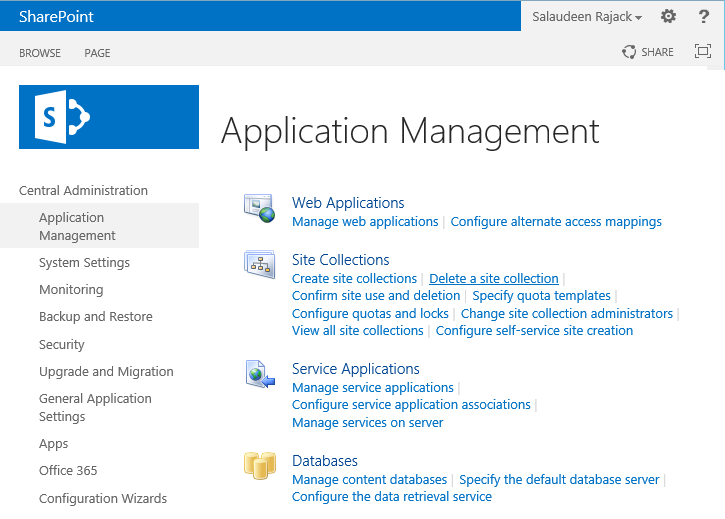Click Configure alternate access mappings
Screen dimensions: 725x519
556,222
